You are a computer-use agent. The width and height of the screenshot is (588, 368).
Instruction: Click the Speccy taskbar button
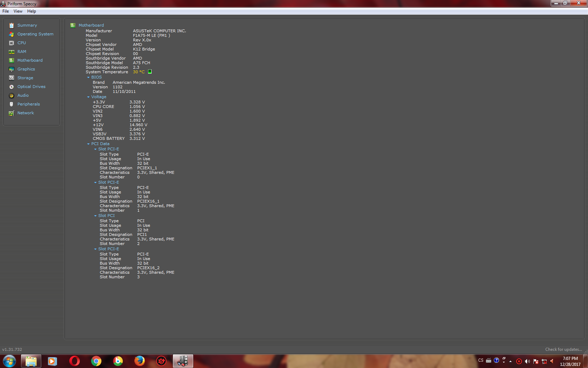pos(183,361)
